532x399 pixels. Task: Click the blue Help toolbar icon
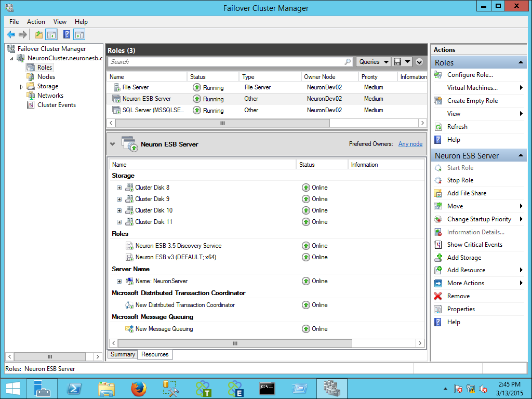tap(67, 34)
